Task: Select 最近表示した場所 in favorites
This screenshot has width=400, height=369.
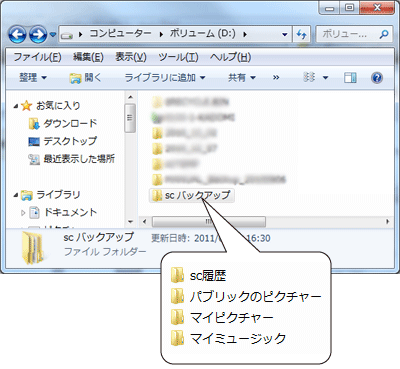Action: coord(72,159)
